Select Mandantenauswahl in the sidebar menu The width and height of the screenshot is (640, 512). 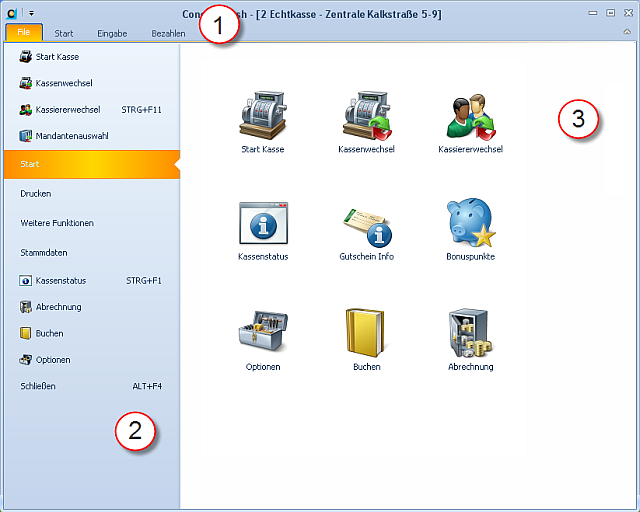(71, 135)
